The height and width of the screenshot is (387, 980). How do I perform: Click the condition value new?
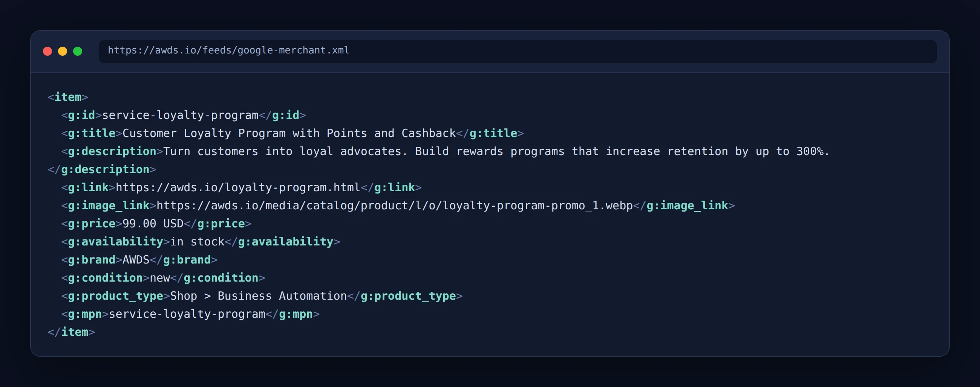click(160, 278)
